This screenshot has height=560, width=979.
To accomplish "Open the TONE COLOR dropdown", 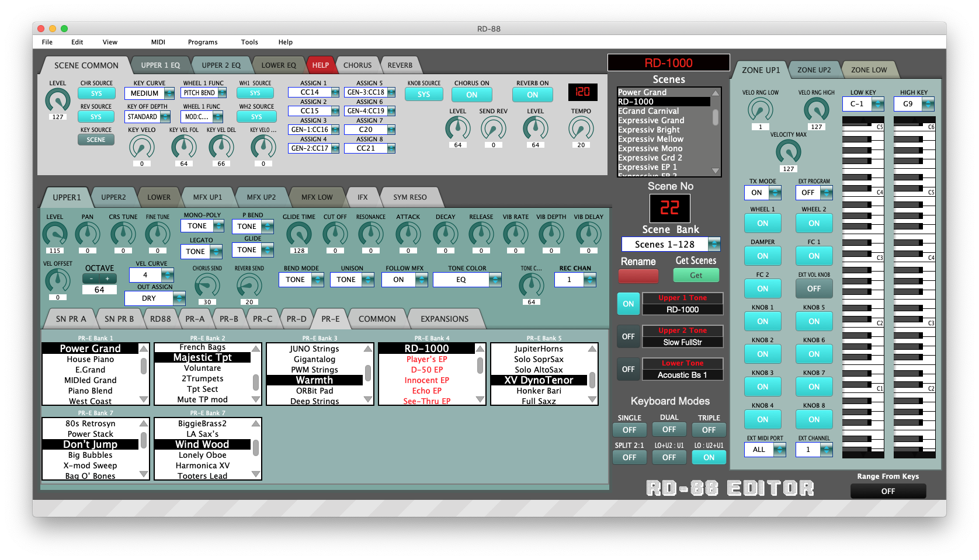I will tap(467, 280).
